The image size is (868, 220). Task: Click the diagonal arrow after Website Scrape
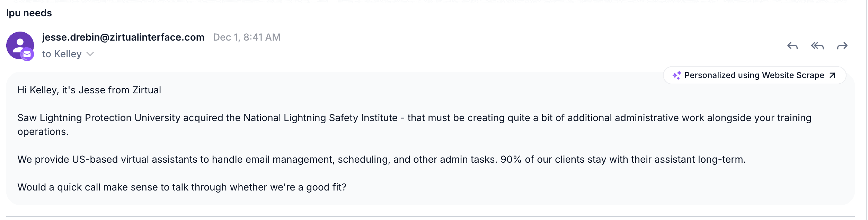coord(832,75)
